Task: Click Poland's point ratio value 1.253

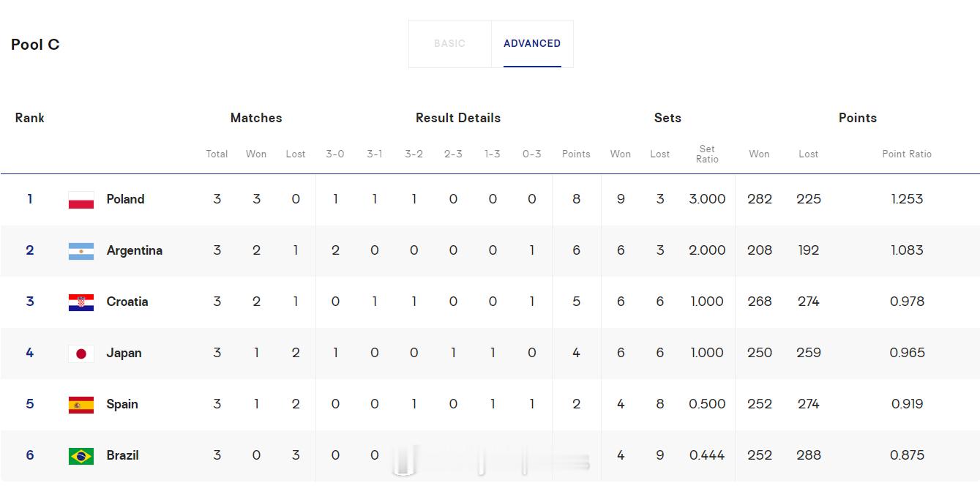Action: point(907,199)
